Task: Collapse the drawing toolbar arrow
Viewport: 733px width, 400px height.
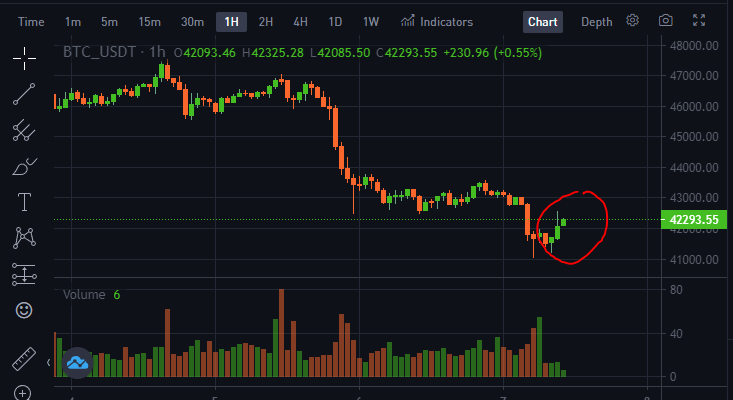Action: coord(49,362)
